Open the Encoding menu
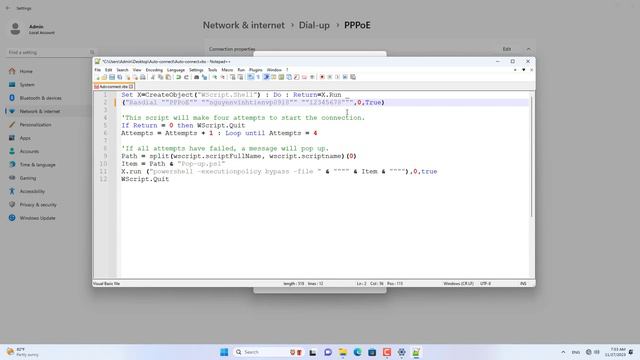The width and height of the screenshot is (640, 360). click(x=154, y=70)
